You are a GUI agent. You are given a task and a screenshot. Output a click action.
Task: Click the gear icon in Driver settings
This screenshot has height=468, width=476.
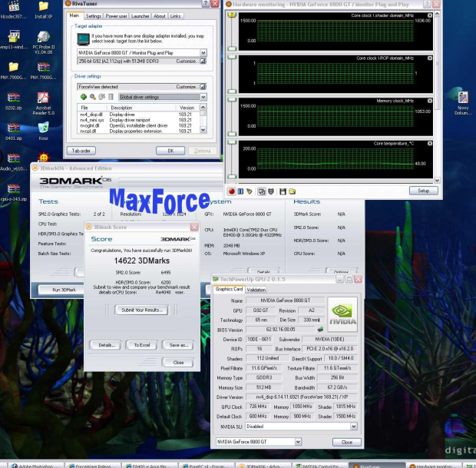tap(101, 97)
